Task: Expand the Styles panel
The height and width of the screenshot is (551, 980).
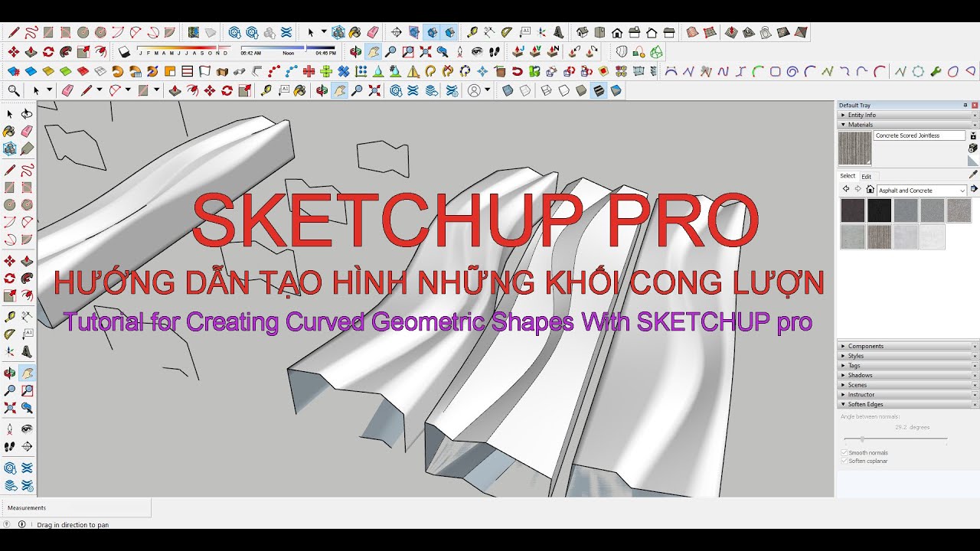Action: pos(906,356)
